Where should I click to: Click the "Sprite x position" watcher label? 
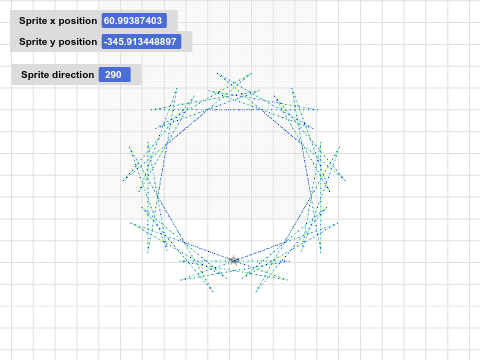(x=58, y=21)
